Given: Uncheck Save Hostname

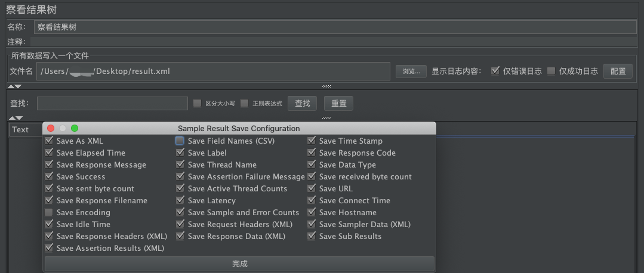Looking at the screenshot, I should (312, 212).
